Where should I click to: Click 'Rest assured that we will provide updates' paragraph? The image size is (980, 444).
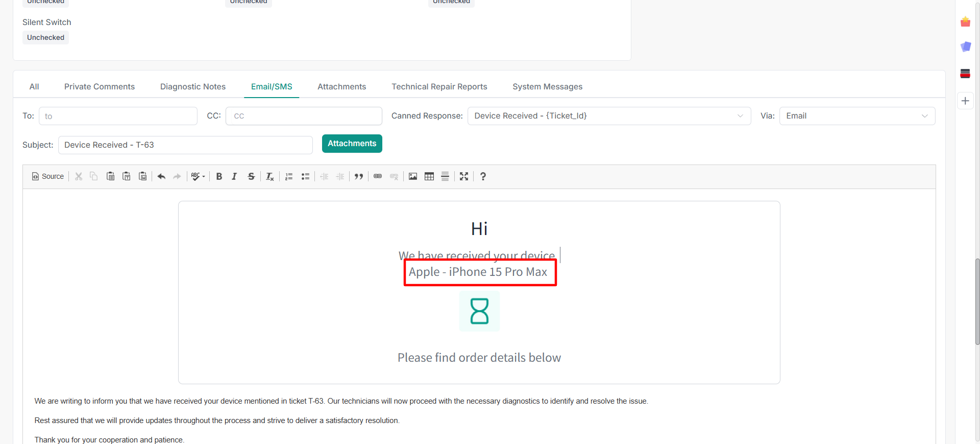pyautogui.click(x=217, y=420)
